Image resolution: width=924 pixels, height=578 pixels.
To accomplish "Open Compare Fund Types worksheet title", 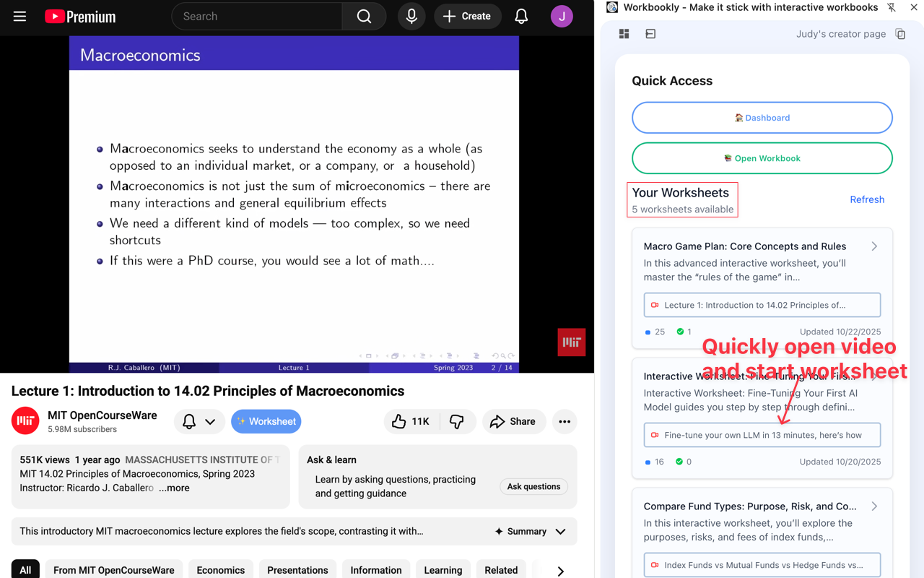I will 750,506.
